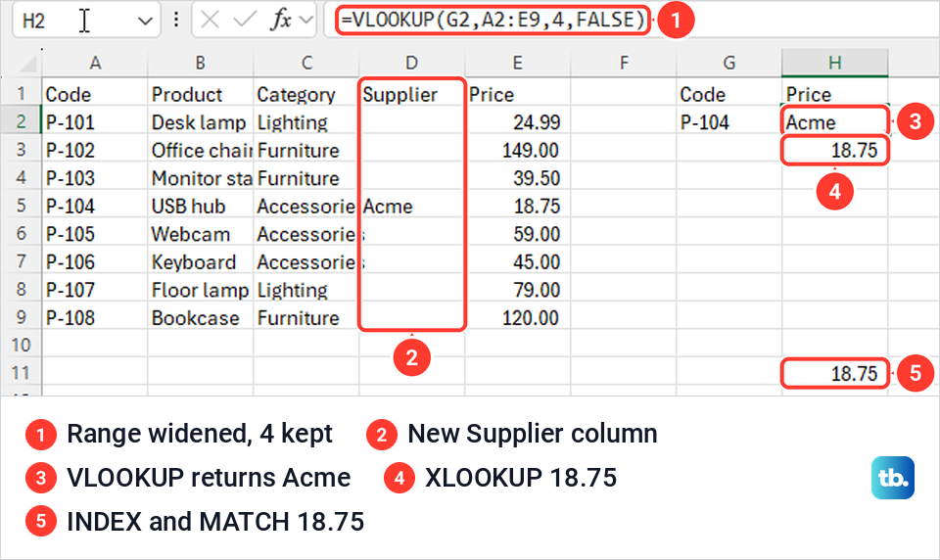Image resolution: width=940 pixels, height=560 pixels.
Task: Select column G header
Action: [728, 63]
